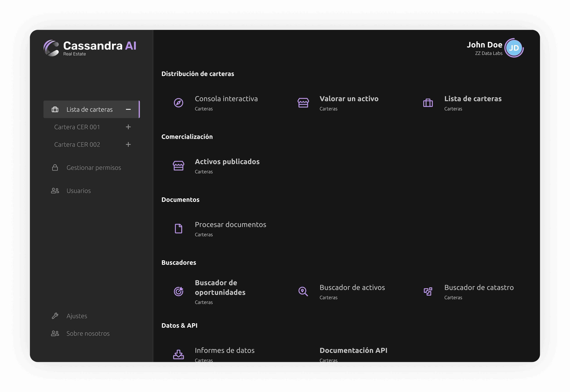
Task: Collapse the Lista de carteras sidebar section
Action: [x=128, y=109]
